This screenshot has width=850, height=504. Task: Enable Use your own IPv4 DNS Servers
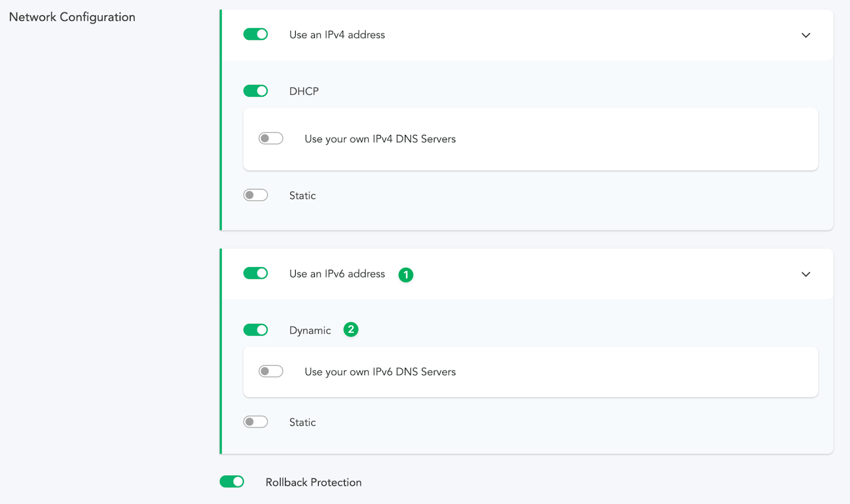[x=271, y=139]
